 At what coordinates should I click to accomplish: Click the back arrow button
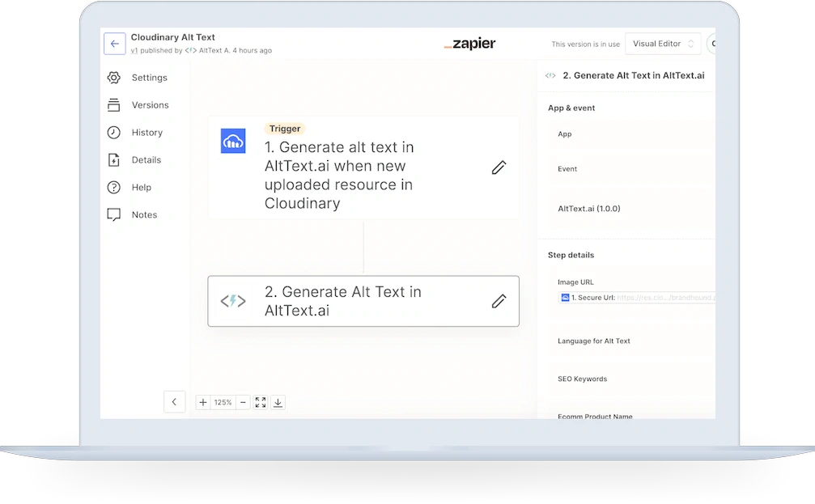coord(114,44)
